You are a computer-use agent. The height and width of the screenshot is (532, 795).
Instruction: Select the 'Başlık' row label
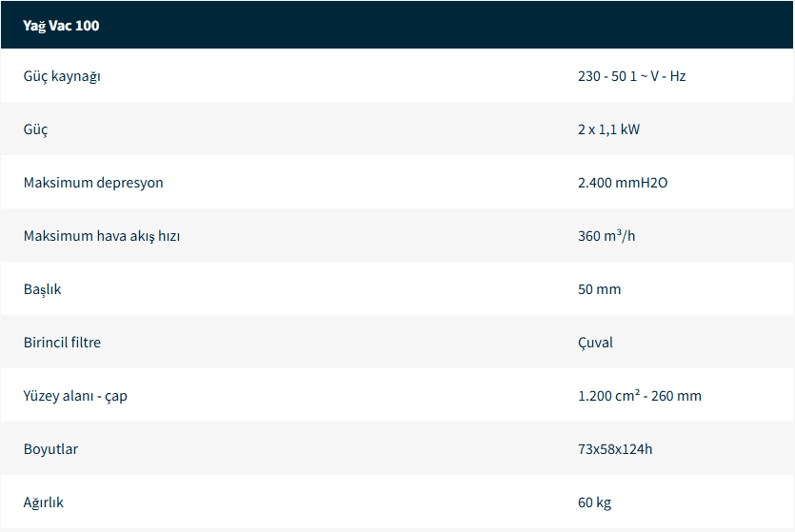tap(42, 289)
